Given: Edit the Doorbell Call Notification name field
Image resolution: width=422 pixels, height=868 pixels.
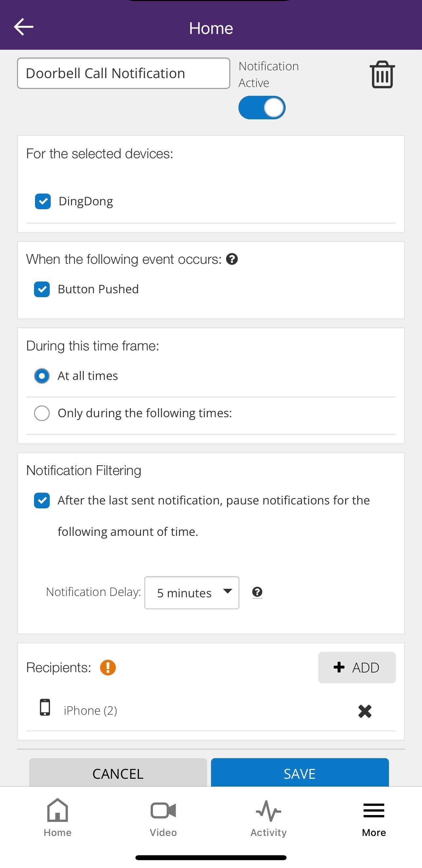Looking at the screenshot, I should point(123,74).
